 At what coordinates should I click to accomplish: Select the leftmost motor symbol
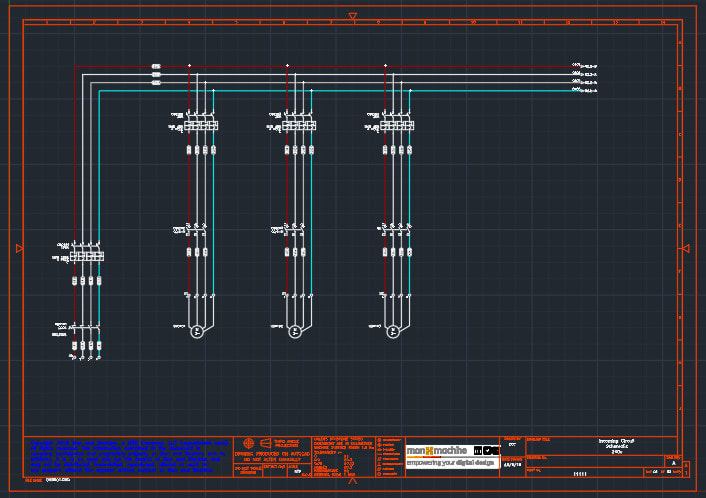[197, 329]
